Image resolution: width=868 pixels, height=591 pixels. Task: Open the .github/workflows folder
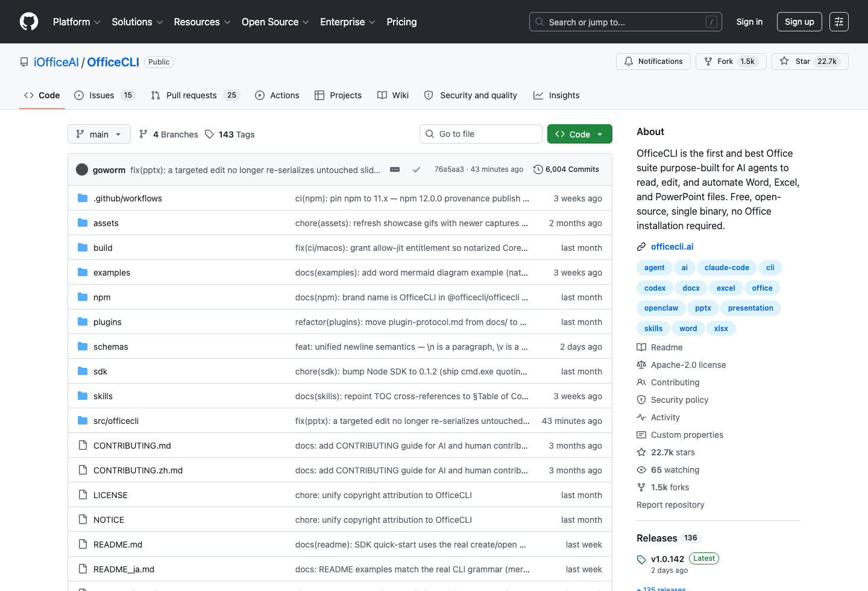click(128, 198)
